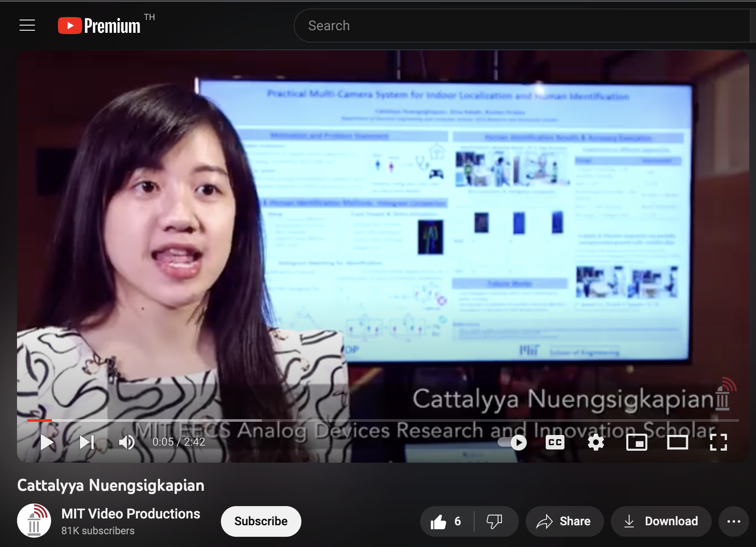Share this video

(564, 521)
